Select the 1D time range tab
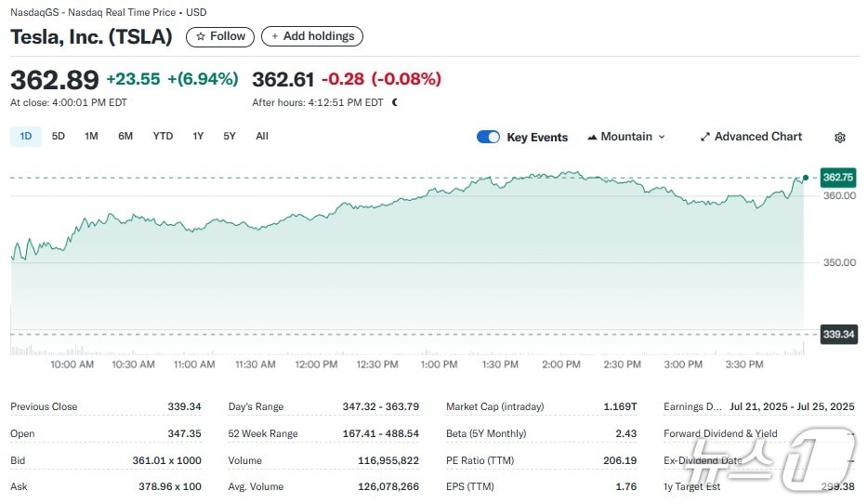This screenshot has height=504, width=868. (26, 137)
